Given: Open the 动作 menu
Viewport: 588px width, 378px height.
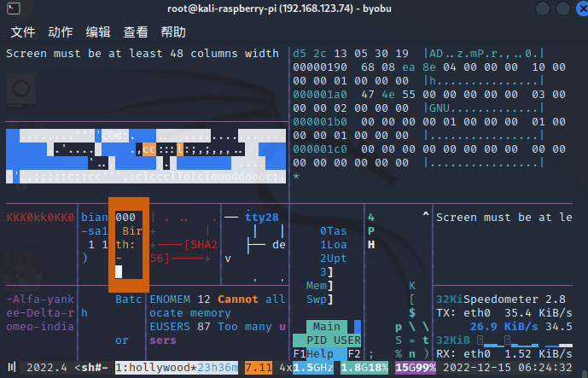Looking at the screenshot, I should pos(61,32).
